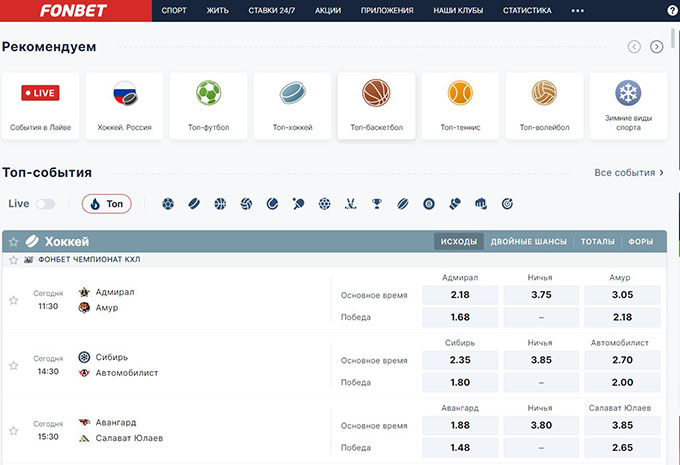The image size is (680, 465).
Task: Open the Топ-баскетбол card
Action: click(376, 106)
